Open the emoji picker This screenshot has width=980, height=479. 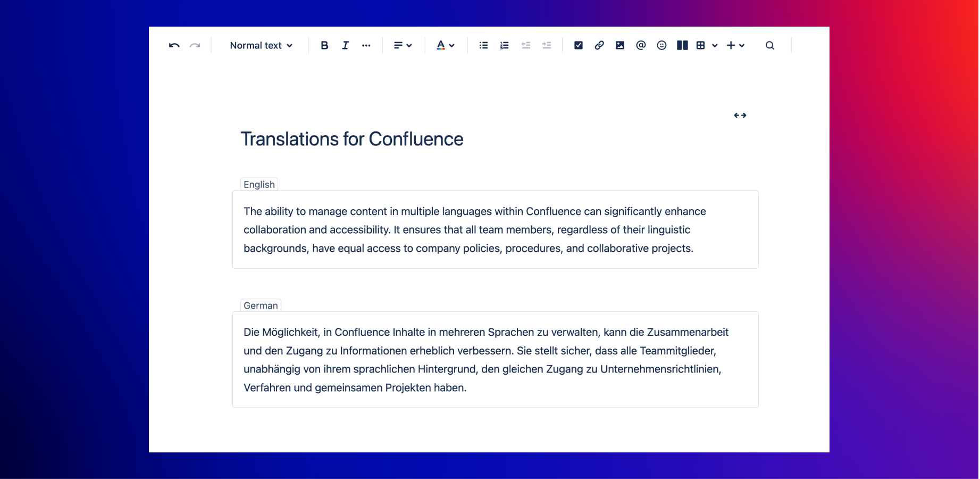(x=661, y=46)
